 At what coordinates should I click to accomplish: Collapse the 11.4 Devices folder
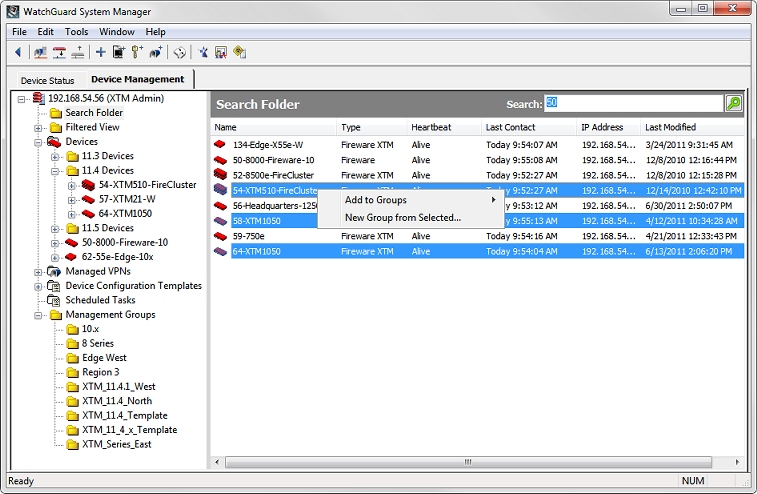tap(54, 171)
